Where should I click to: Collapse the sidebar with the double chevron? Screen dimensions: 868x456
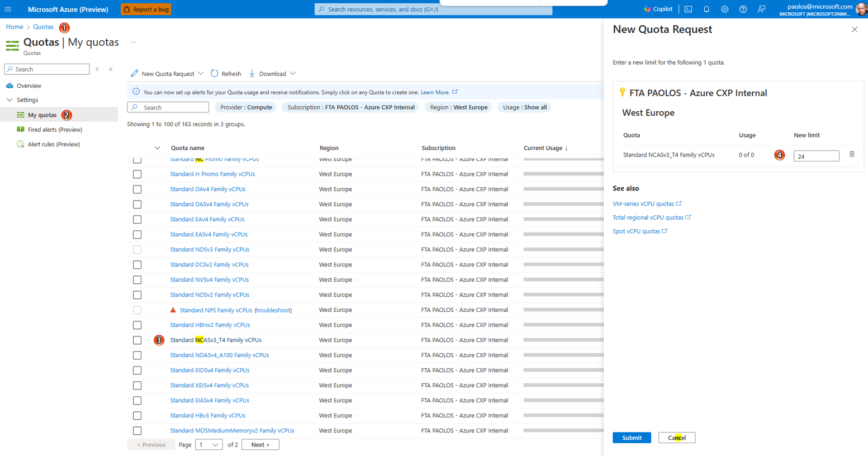tap(111, 69)
